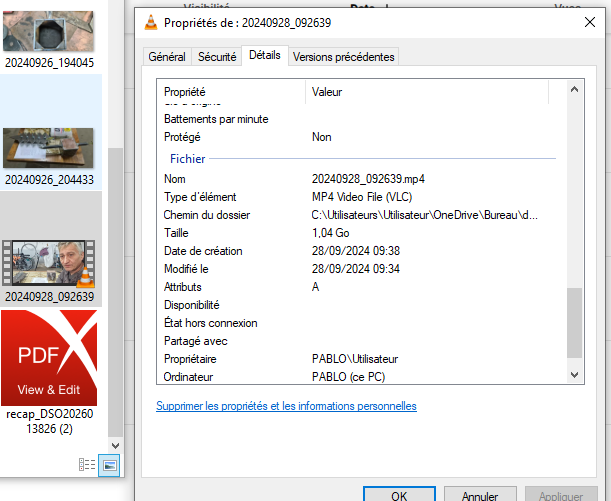
Task: Select the large thumbnails view icon in Explorer
Action: 109,465
